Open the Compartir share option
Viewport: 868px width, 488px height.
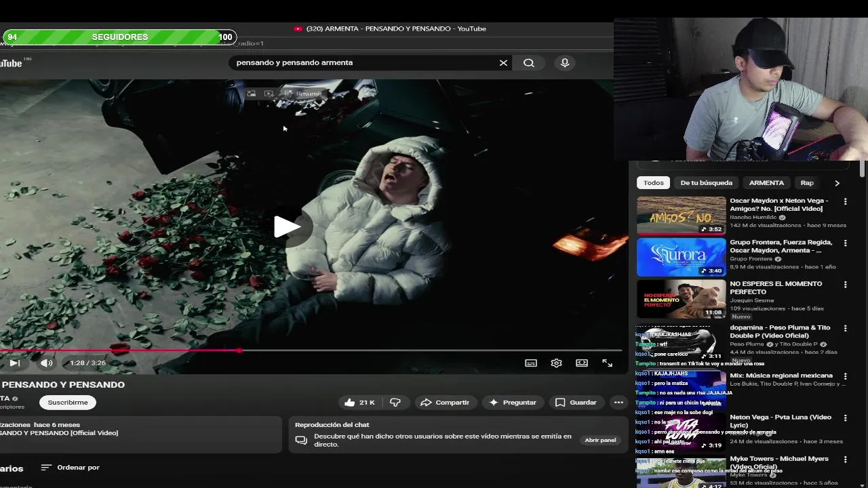445,403
